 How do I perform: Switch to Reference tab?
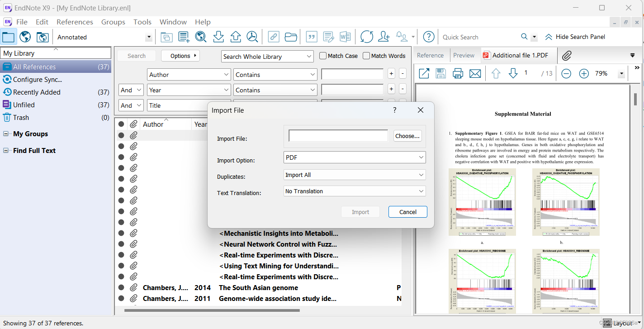pyautogui.click(x=430, y=55)
